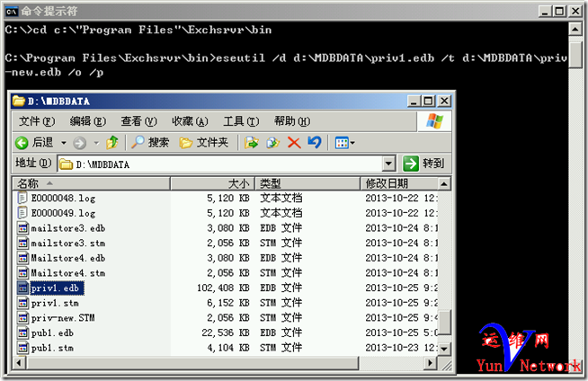Maximize the D:\MDBDATA explorer window

[x=428, y=102]
